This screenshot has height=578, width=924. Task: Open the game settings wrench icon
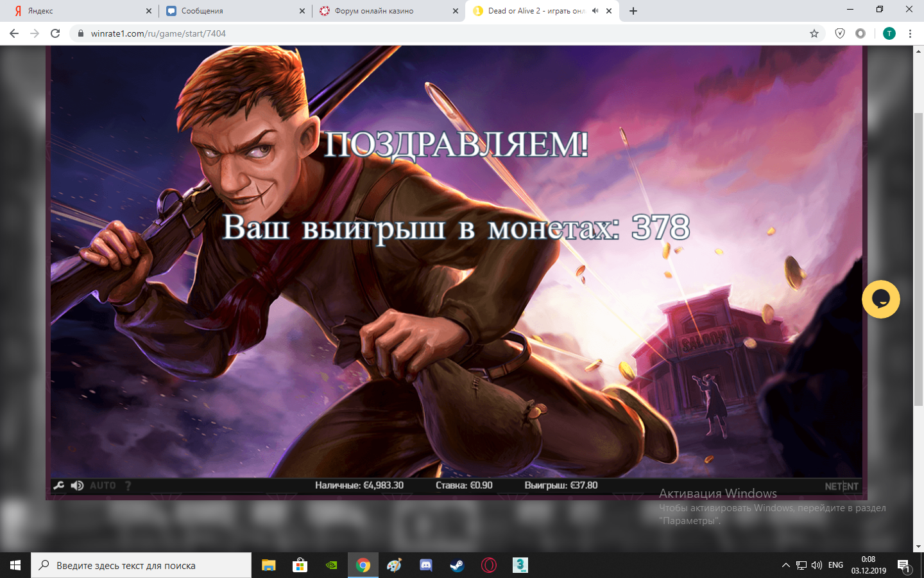[x=58, y=486]
